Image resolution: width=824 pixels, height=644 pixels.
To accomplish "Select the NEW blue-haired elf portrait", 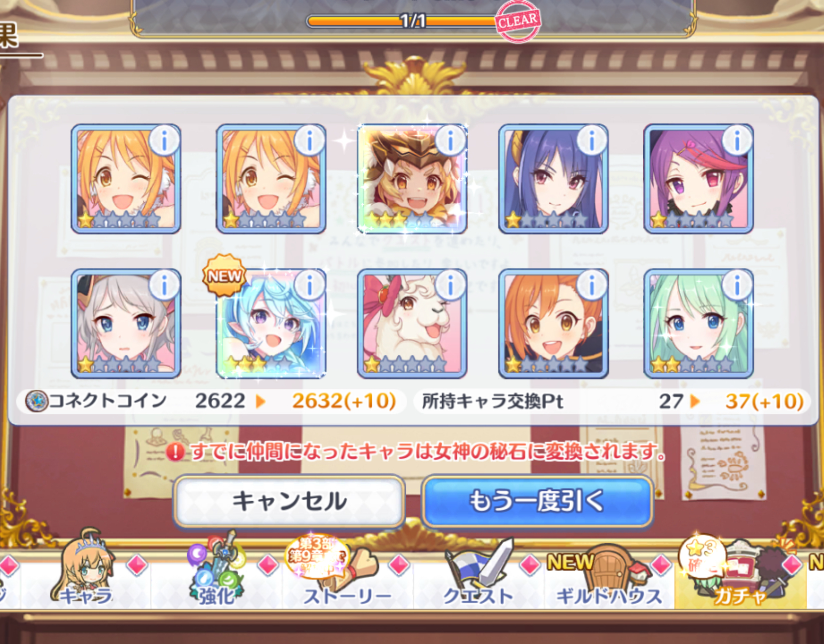I will 271,323.
